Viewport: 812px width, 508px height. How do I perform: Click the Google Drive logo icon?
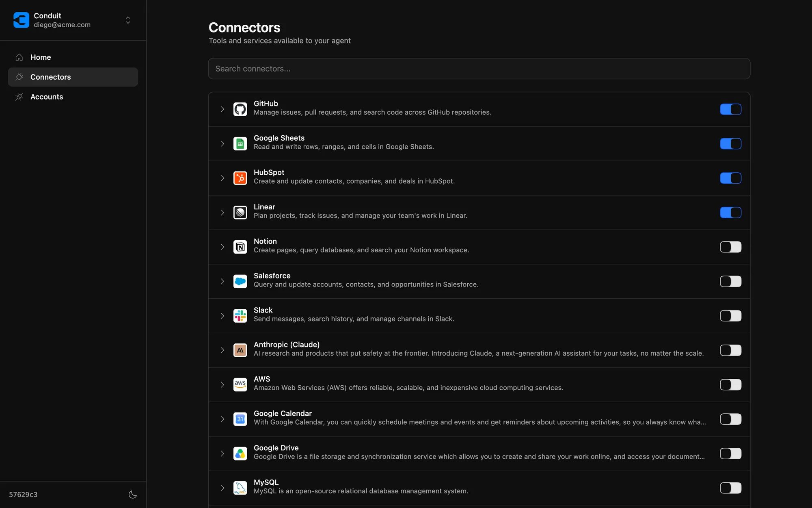click(240, 454)
